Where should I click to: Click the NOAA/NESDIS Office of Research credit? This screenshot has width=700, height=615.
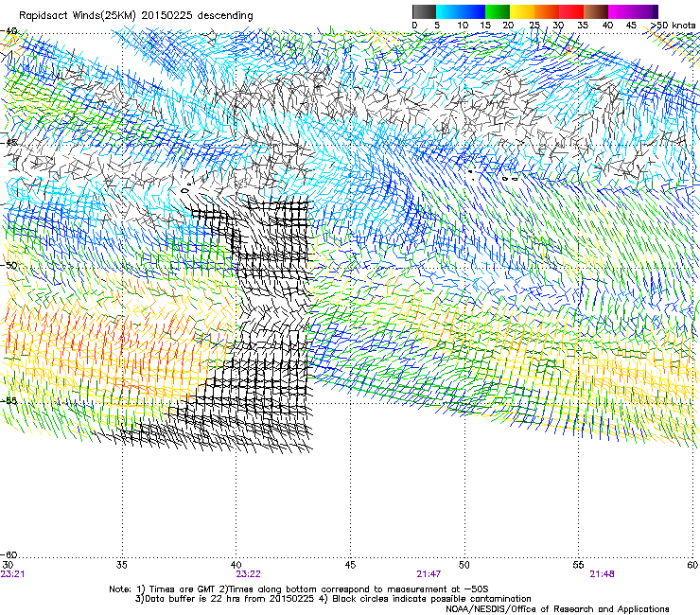pyautogui.click(x=557, y=609)
